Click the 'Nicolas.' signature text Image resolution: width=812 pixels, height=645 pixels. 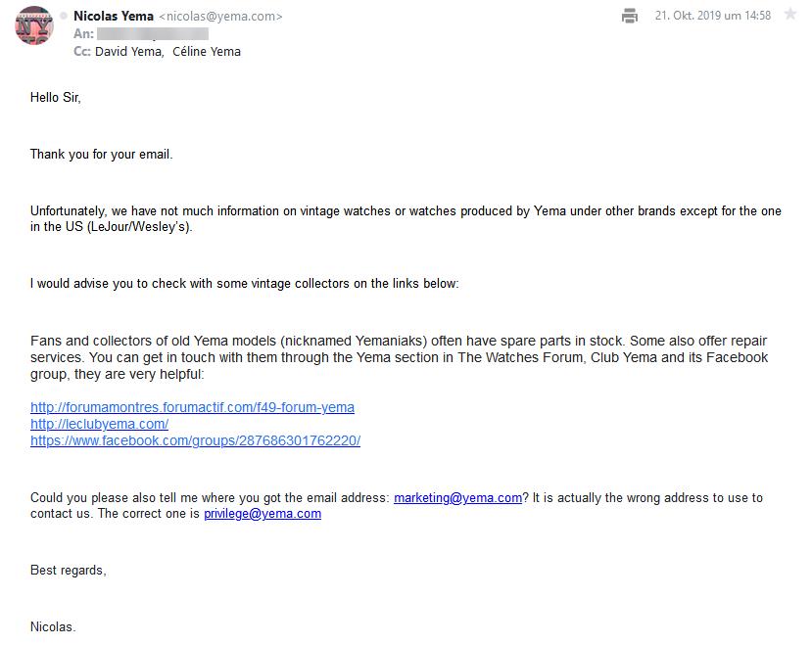pyautogui.click(x=53, y=626)
